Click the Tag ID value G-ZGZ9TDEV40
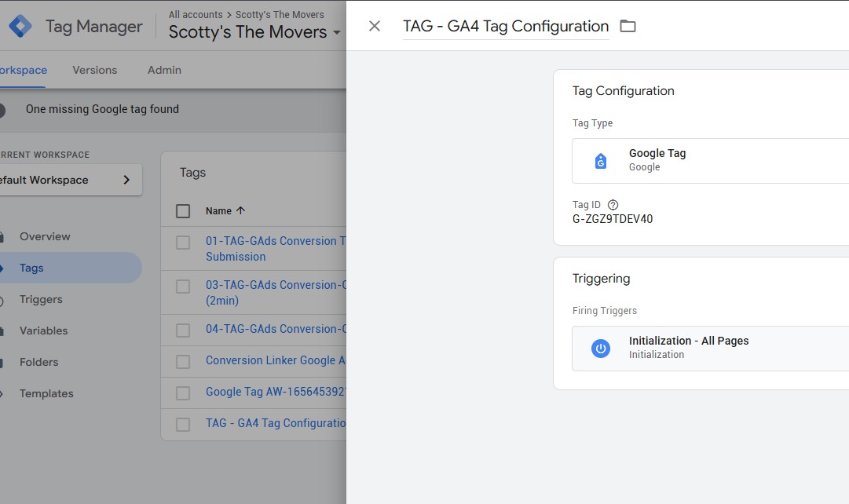849x504 pixels. point(613,219)
